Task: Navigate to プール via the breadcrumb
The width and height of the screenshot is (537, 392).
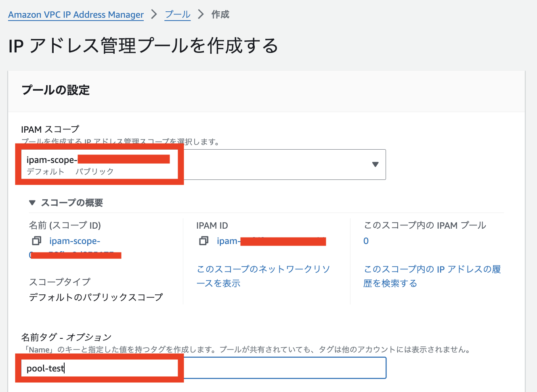Action: (x=177, y=14)
